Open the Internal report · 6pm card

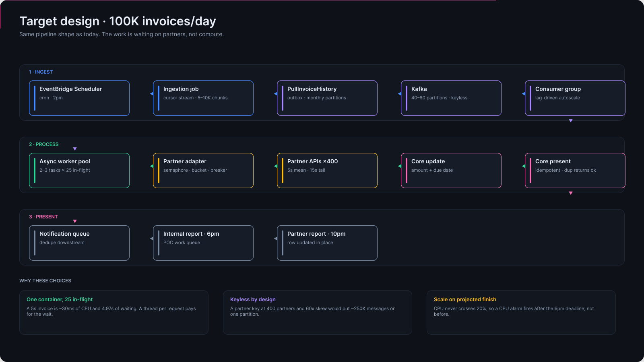coord(203,243)
